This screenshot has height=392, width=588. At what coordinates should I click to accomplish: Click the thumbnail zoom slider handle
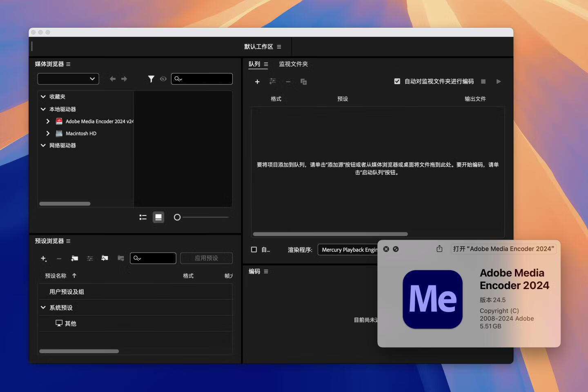tap(177, 217)
